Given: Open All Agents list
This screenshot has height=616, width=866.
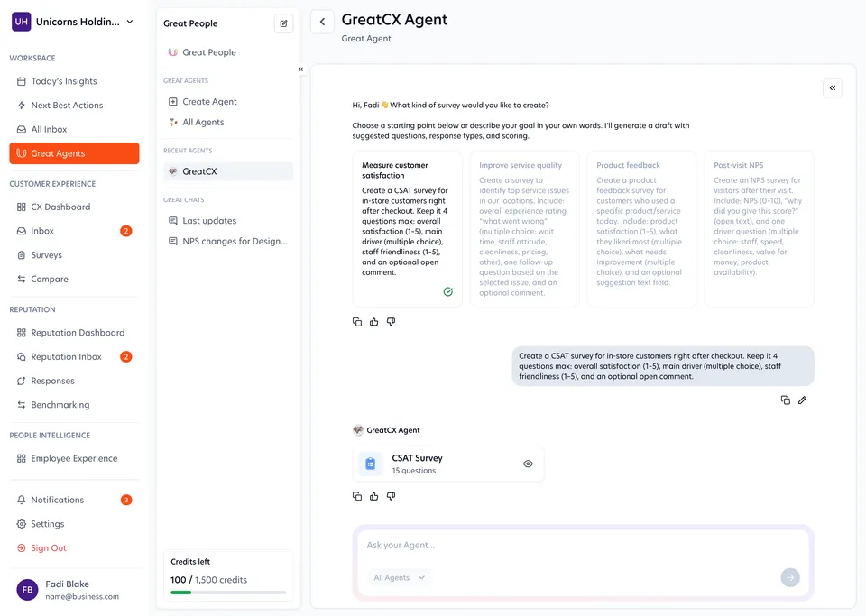Looking at the screenshot, I should point(228,122).
